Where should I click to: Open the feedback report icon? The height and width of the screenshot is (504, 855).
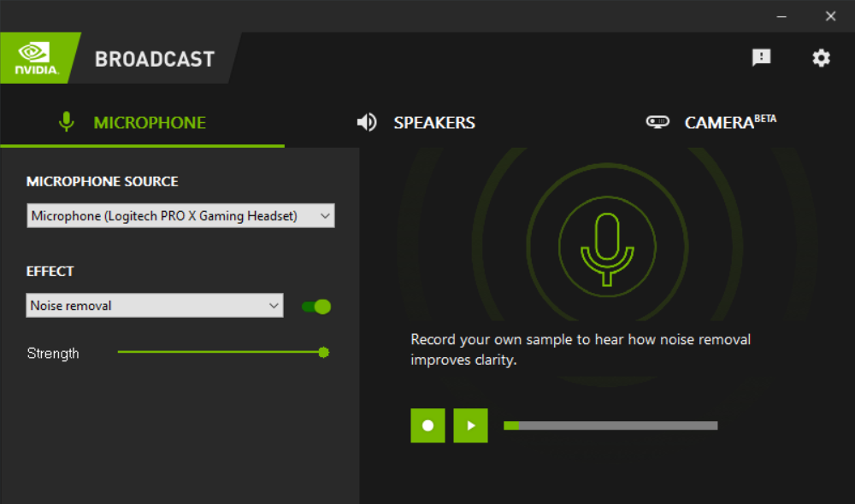tap(761, 58)
